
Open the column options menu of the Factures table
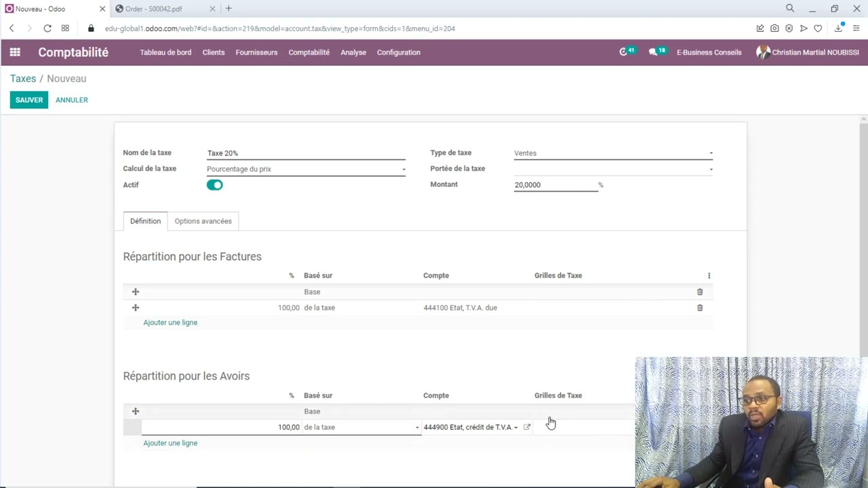tap(709, 276)
